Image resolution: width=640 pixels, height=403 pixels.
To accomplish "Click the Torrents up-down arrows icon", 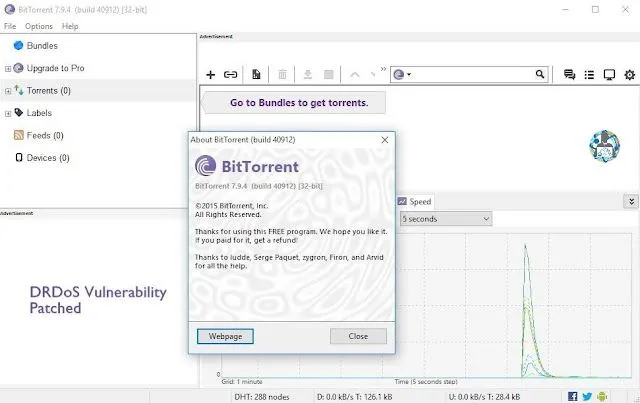I will pos(19,90).
